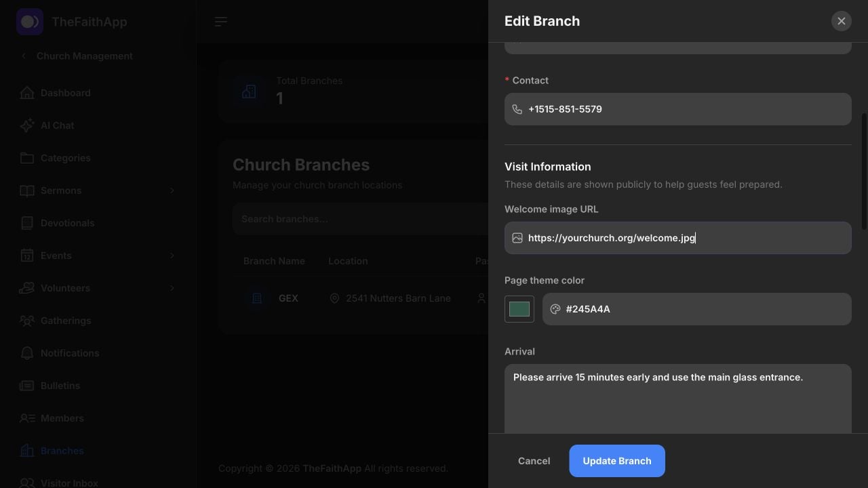This screenshot has width=868, height=488.
Task: Click the Sermons book icon
Action: pos(27,190)
